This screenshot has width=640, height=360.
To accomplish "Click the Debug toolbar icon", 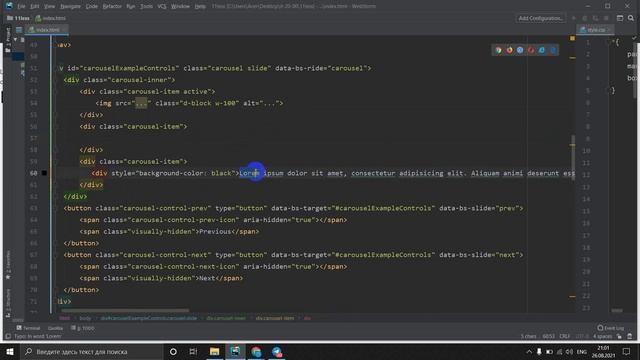I will pos(584,18).
